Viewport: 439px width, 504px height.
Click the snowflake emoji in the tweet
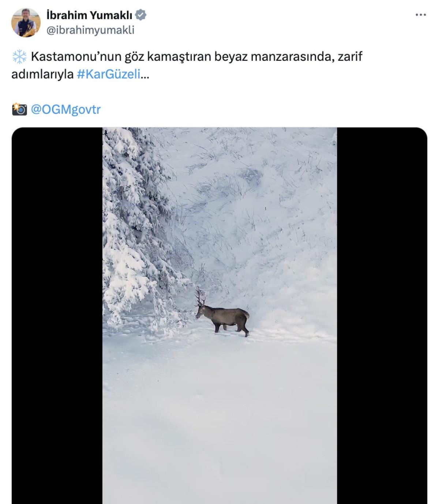pyautogui.click(x=19, y=57)
